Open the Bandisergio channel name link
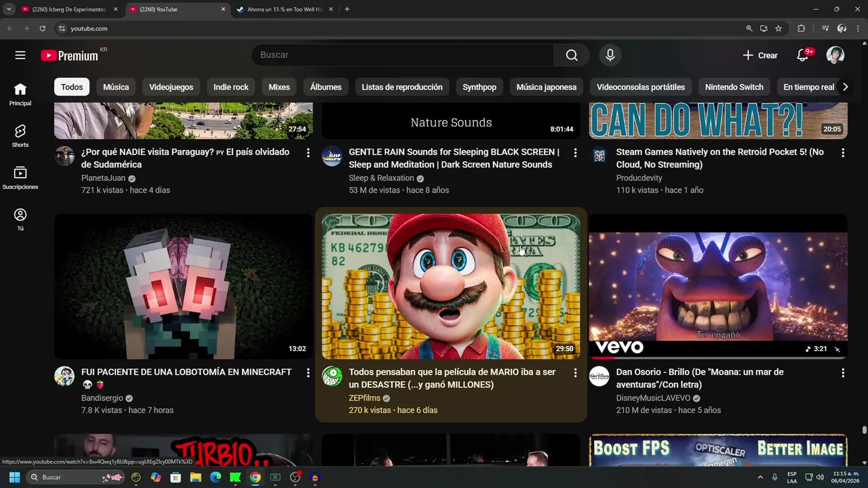 (102, 398)
